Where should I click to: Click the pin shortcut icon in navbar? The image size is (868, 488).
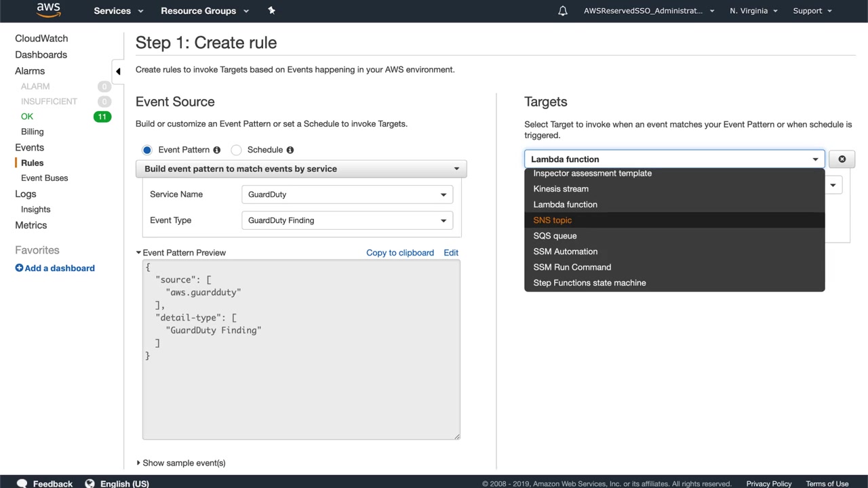pyautogui.click(x=271, y=10)
